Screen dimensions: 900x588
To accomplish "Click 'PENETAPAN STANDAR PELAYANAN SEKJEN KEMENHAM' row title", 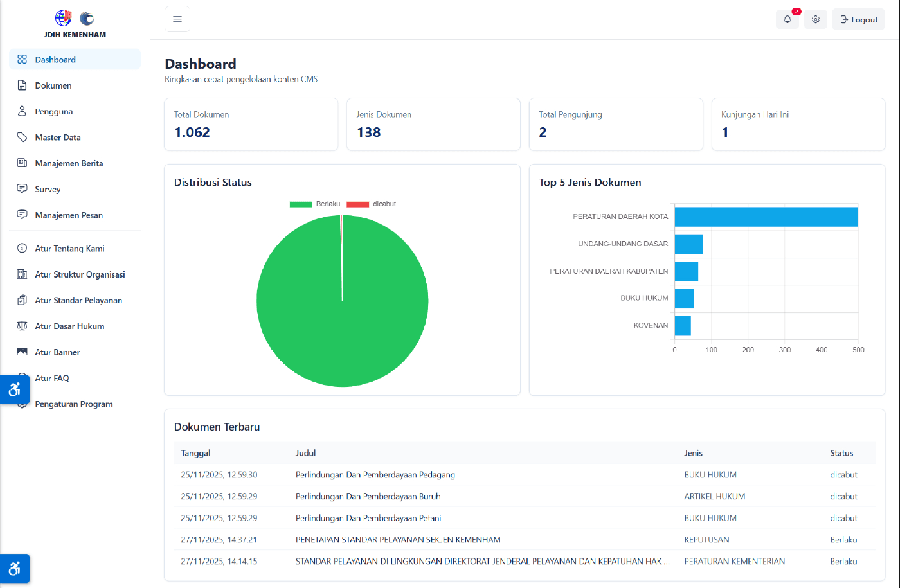I will point(398,540).
